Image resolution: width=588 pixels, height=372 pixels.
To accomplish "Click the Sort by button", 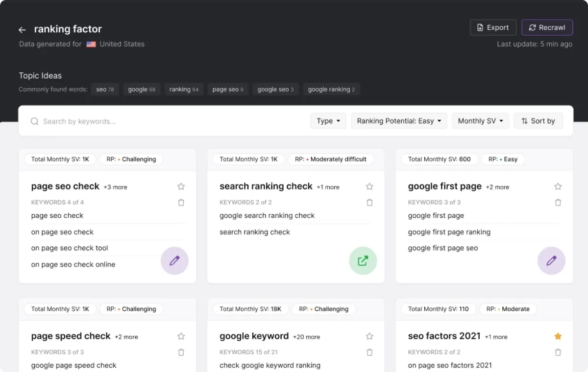I will [x=538, y=121].
